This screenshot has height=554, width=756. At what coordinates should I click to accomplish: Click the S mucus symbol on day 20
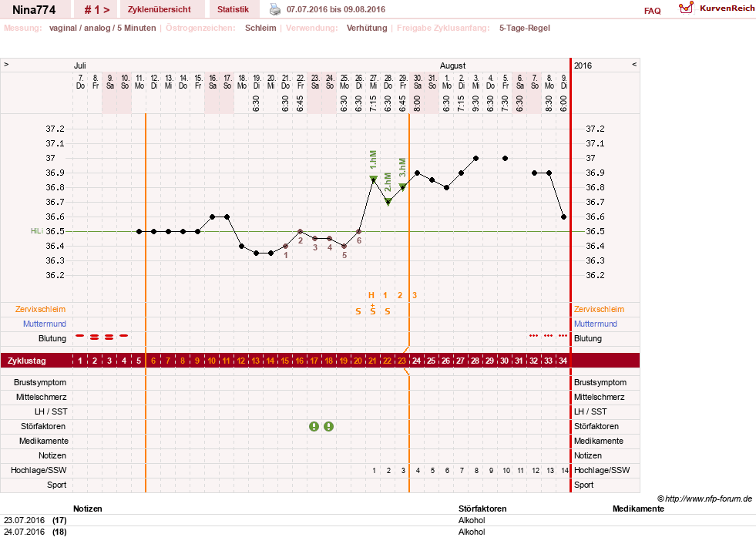(358, 311)
